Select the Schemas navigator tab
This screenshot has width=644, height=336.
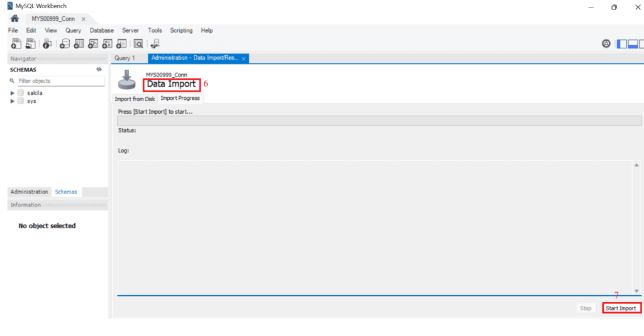(x=66, y=192)
